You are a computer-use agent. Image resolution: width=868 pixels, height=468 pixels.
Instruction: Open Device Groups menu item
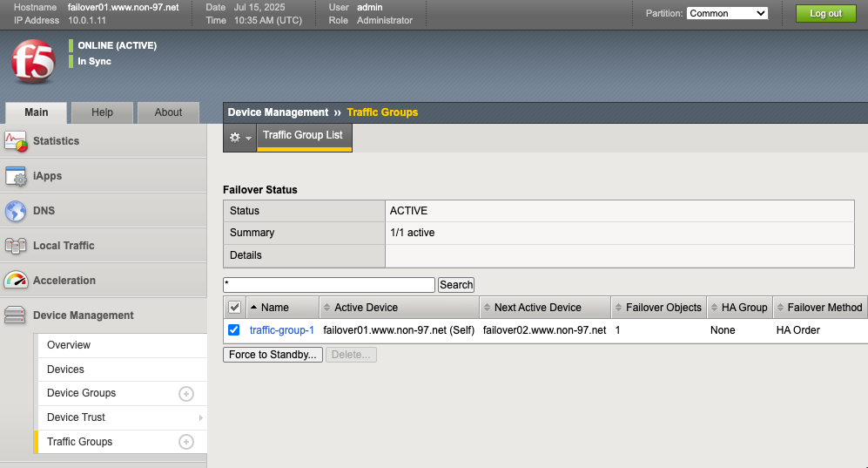[x=81, y=393]
